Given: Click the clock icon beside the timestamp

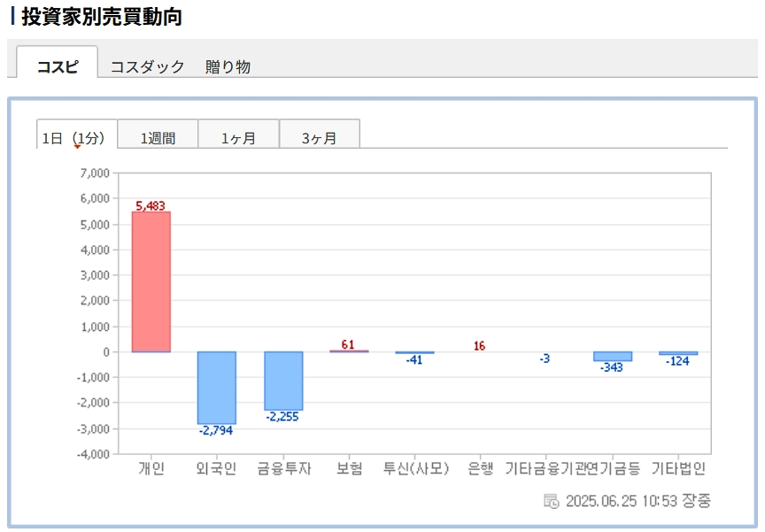Looking at the screenshot, I should 551,501.
